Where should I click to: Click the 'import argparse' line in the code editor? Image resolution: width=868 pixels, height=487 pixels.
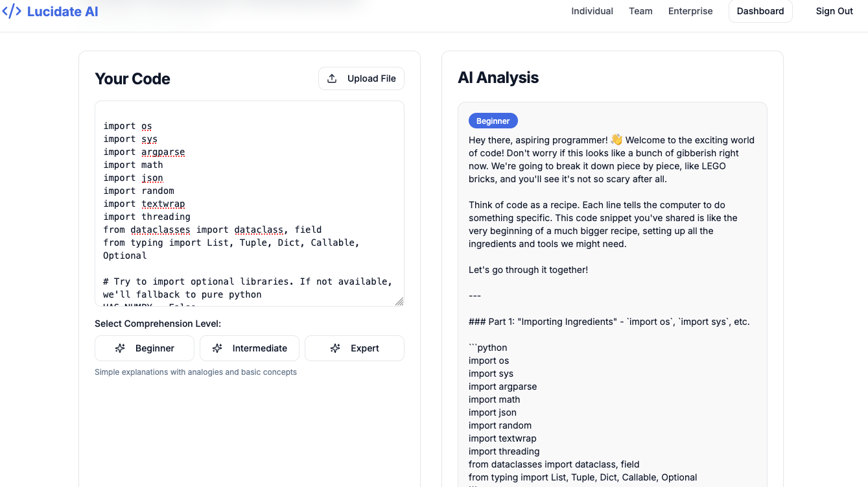pyautogui.click(x=144, y=152)
